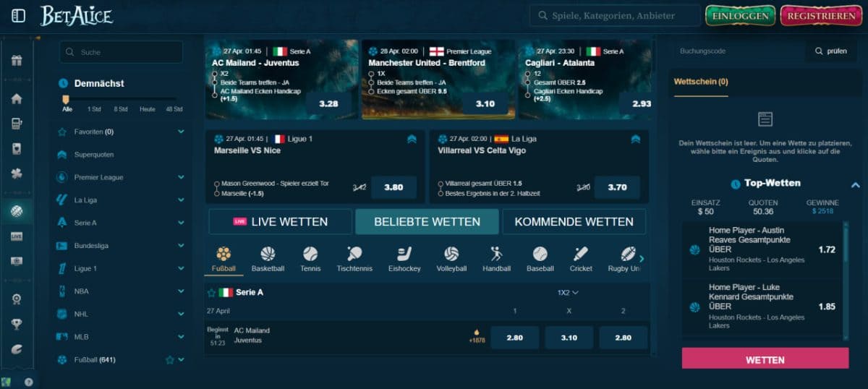868x389 pixels.
Task: Set Demnächst time slider to Heute
Action: pyautogui.click(x=148, y=109)
